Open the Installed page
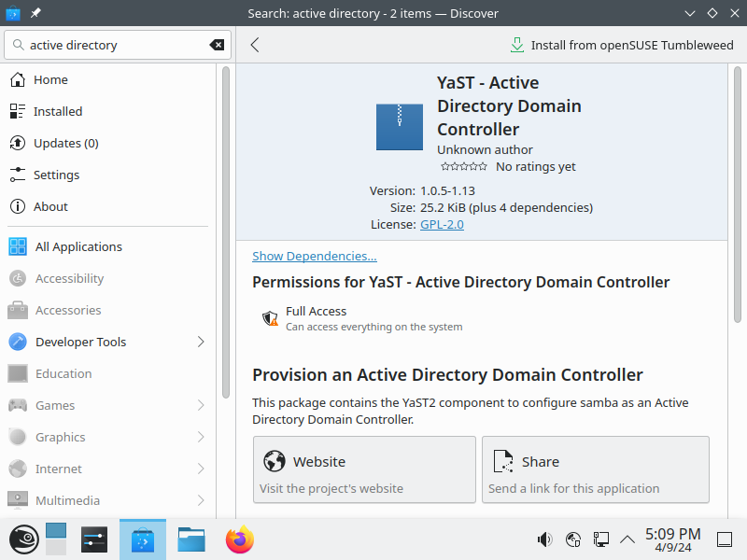 coord(58,111)
